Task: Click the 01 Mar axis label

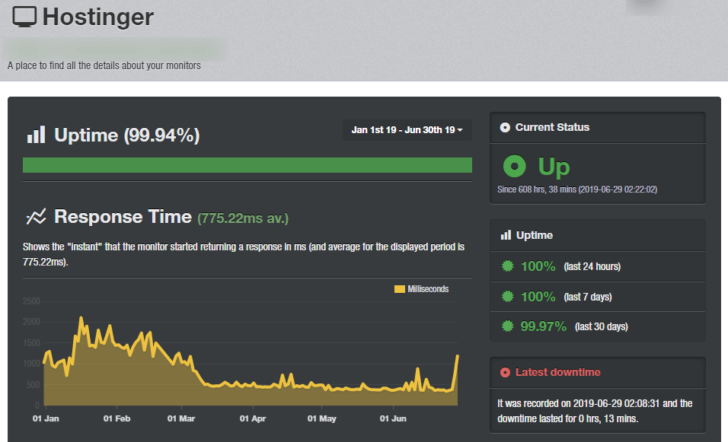Action: (181, 419)
